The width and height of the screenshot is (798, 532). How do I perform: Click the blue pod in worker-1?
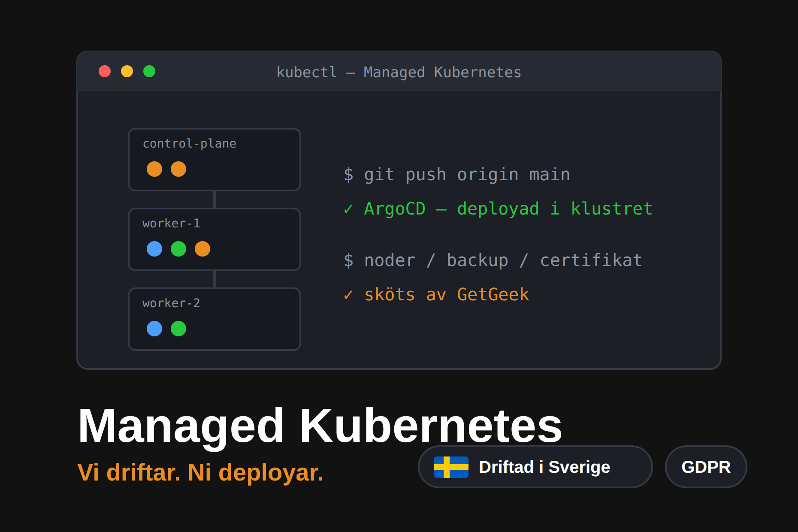[154, 249]
